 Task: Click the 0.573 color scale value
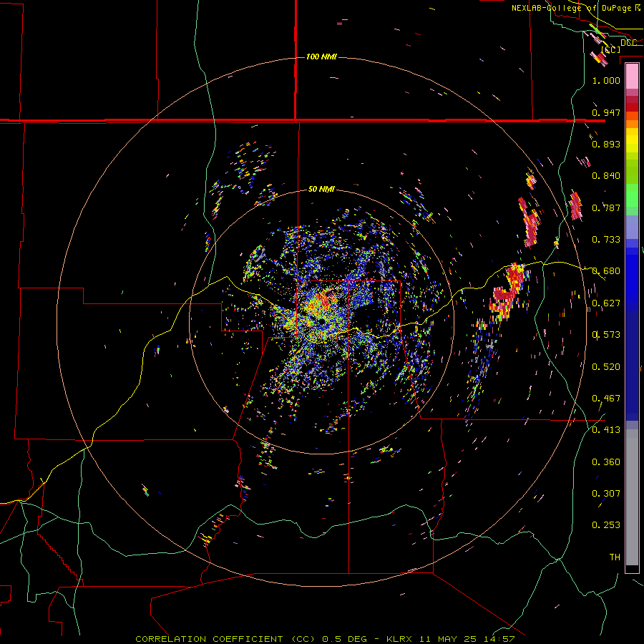[606, 335]
